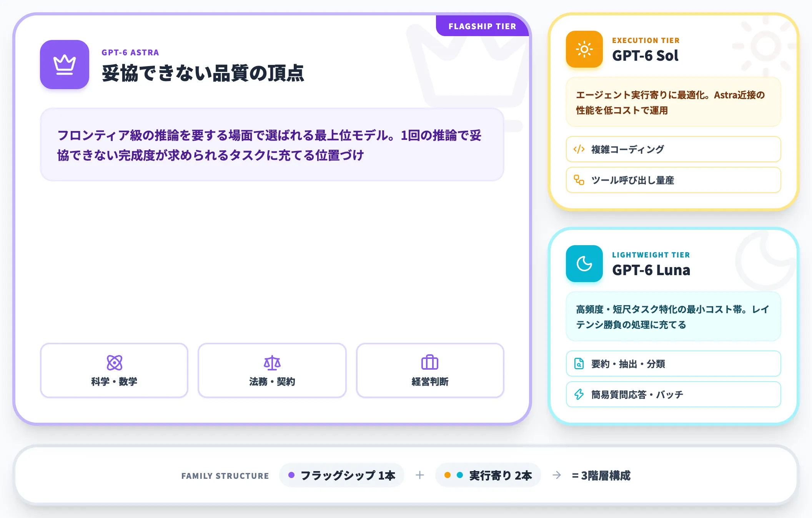Open the 法務・契約 use-case card
This screenshot has height=518, width=812.
pos(272,370)
